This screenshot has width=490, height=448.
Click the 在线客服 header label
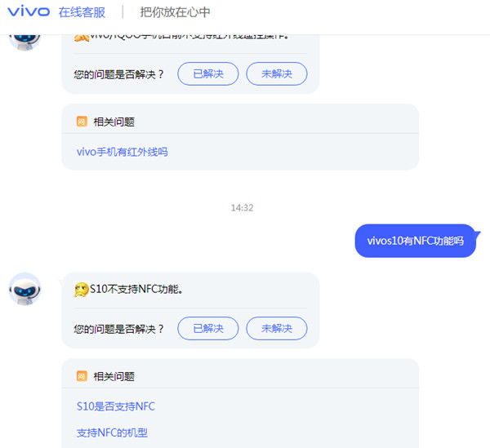click(82, 12)
